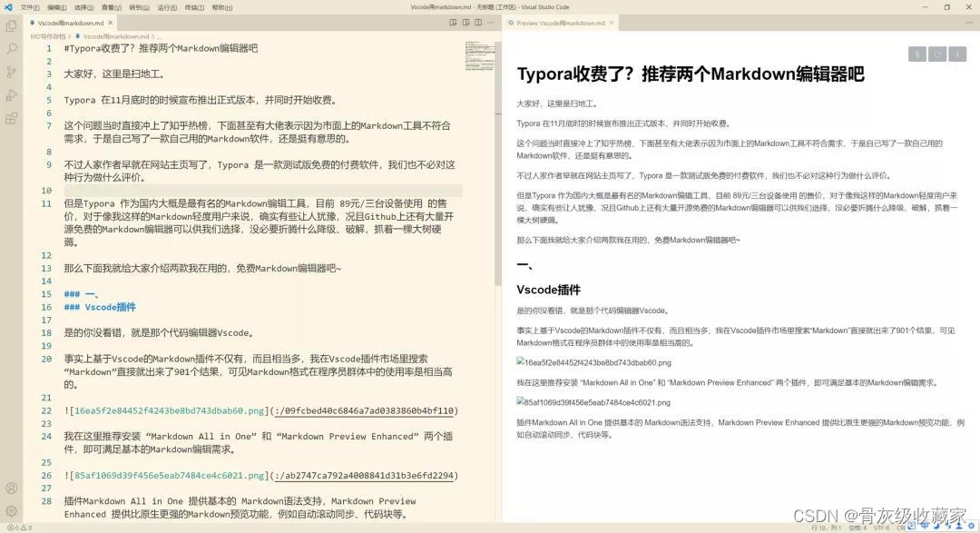Open the 文件(F) menu
The image size is (980, 533).
(29, 7)
